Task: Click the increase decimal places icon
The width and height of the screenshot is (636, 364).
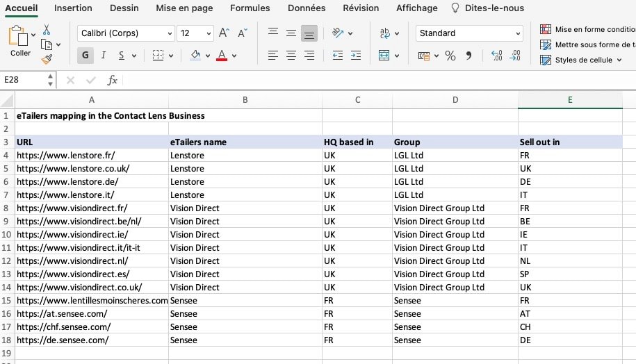Action: pyautogui.click(x=496, y=56)
